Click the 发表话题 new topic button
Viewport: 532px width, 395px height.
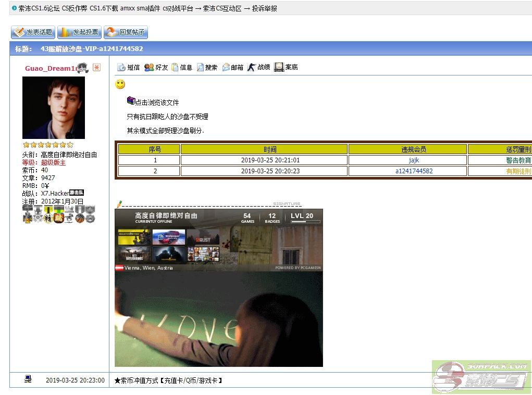pos(33,32)
